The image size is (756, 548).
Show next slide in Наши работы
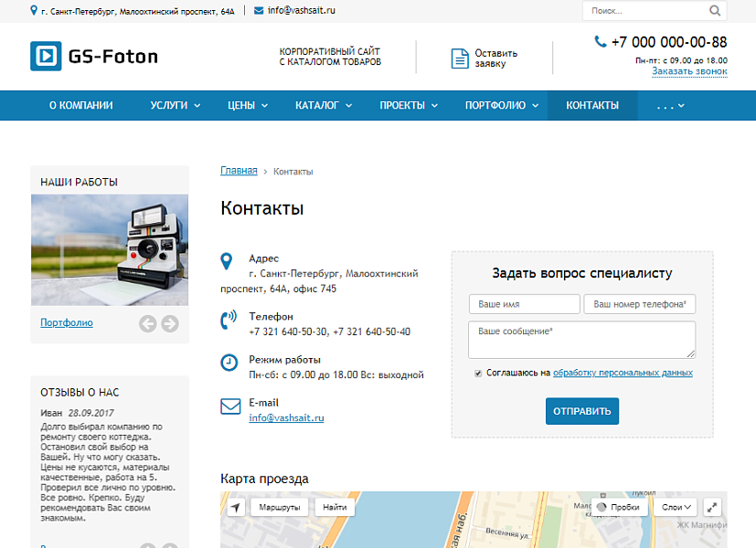point(170,323)
